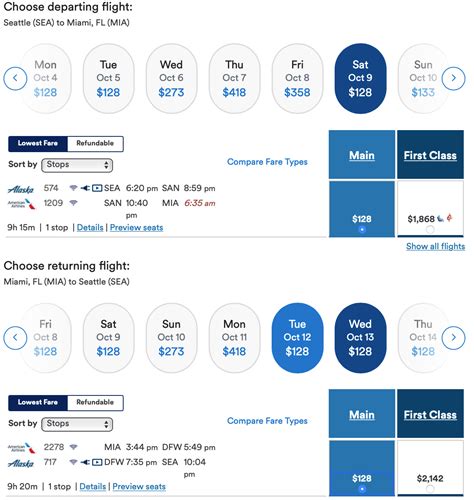Switch departing fares to Refundable
The width and height of the screenshot is (474, 500).
coord(95,143)
